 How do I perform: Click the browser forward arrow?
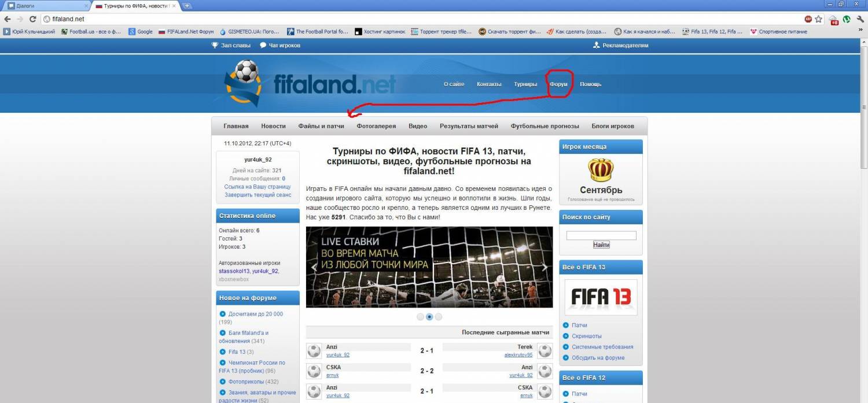[20, 19]
